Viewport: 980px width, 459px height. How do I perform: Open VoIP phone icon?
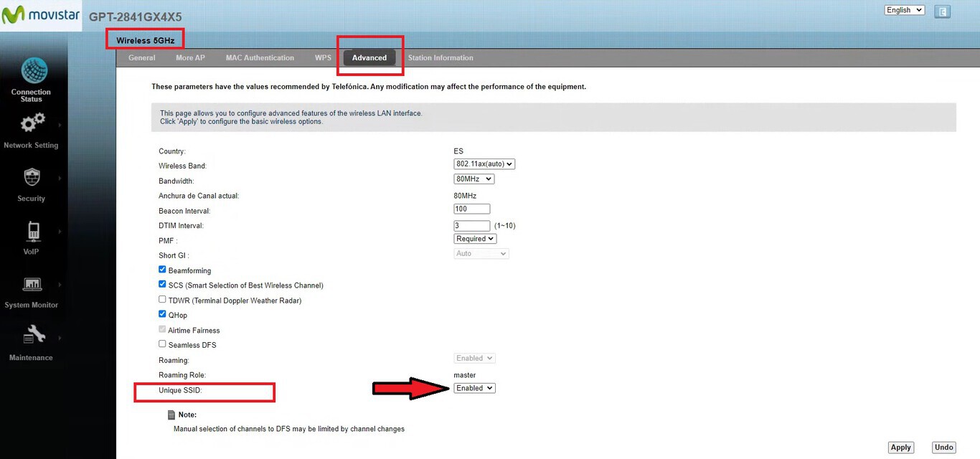[x=32, y=231]
